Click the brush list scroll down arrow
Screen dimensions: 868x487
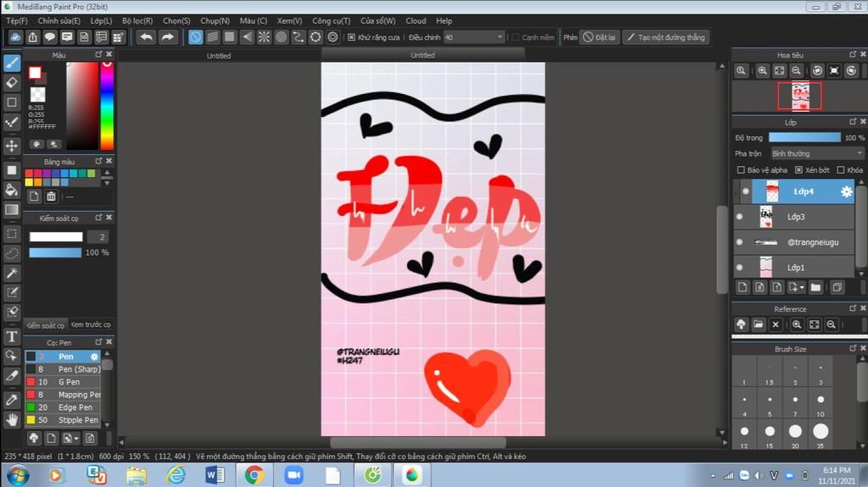tap(108, 424)
